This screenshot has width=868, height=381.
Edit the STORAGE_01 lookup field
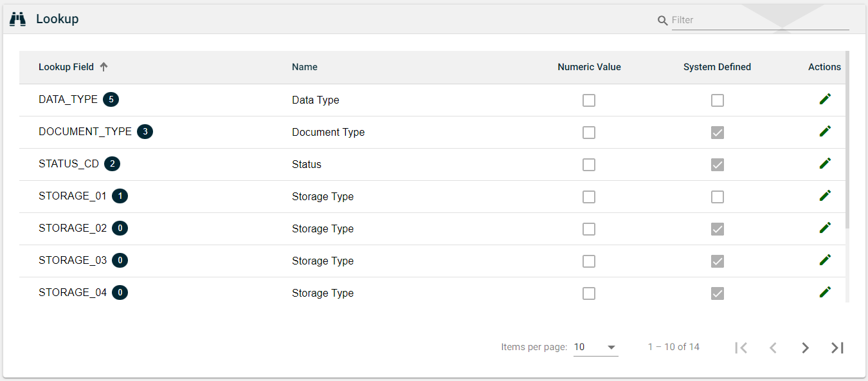825,196
